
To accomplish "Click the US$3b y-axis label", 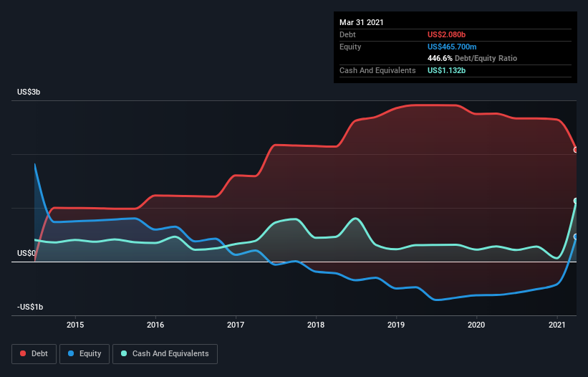I will point(29,92).
